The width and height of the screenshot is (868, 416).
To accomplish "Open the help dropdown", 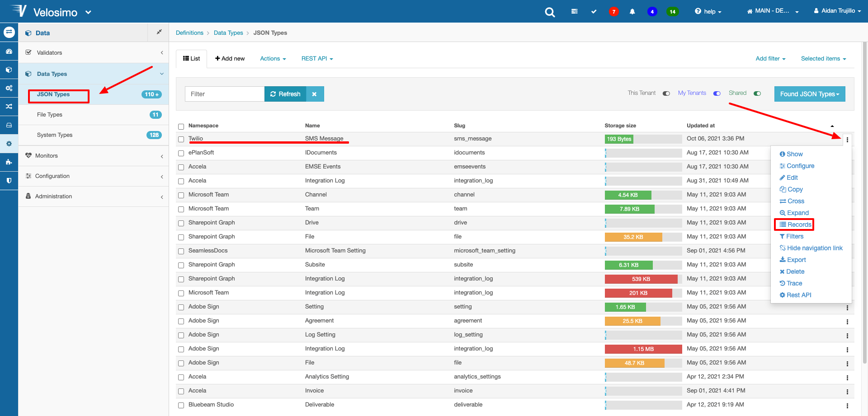I will pyautogui.click(x=708, y=11).
